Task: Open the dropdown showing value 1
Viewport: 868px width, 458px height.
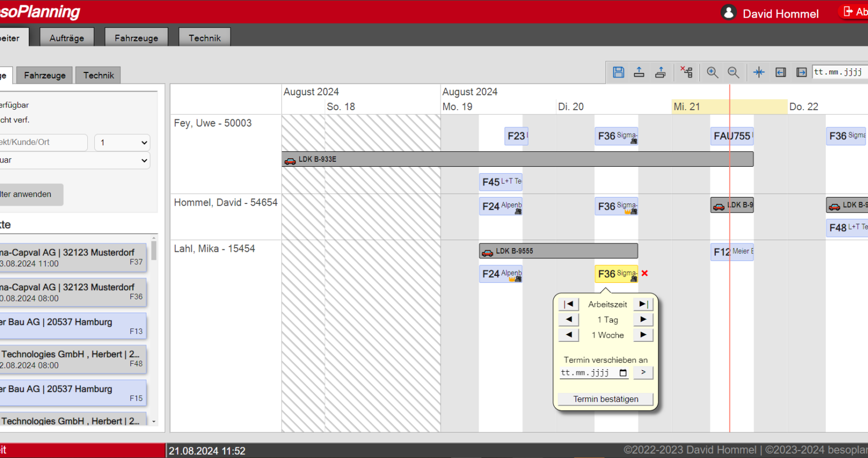Action: [x=122, y=143]
